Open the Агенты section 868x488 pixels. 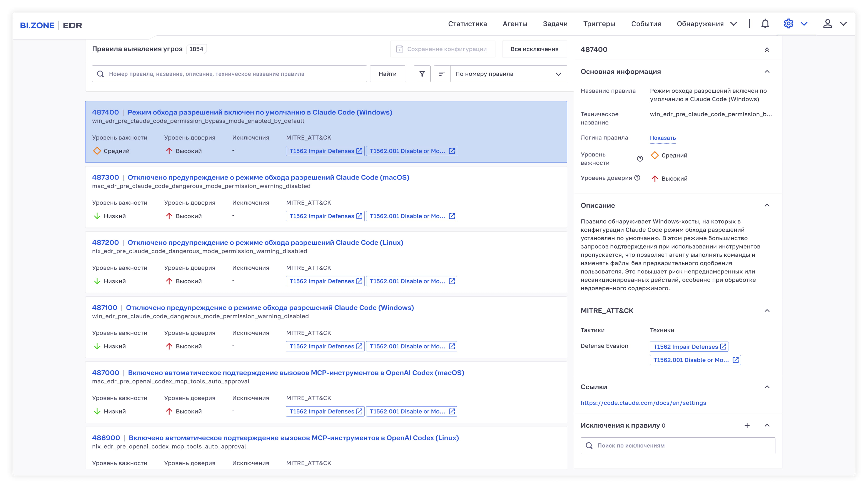pos(515,24)
